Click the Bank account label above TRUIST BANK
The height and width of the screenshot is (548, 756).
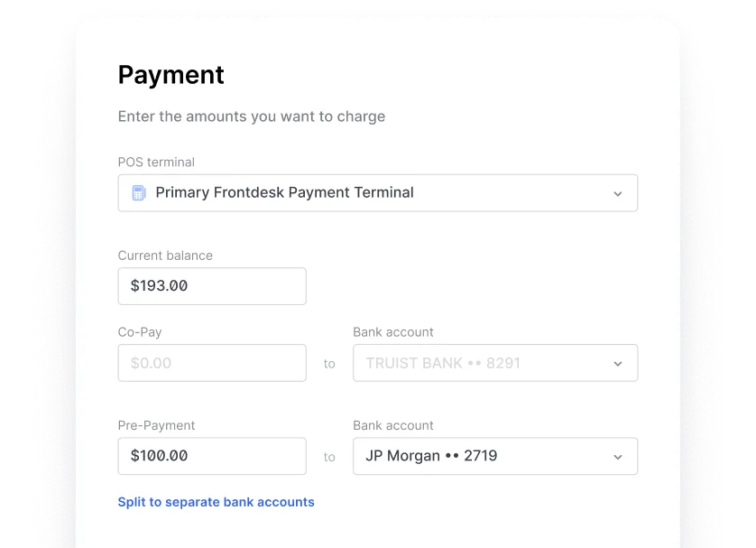click(x=393, y=332)
